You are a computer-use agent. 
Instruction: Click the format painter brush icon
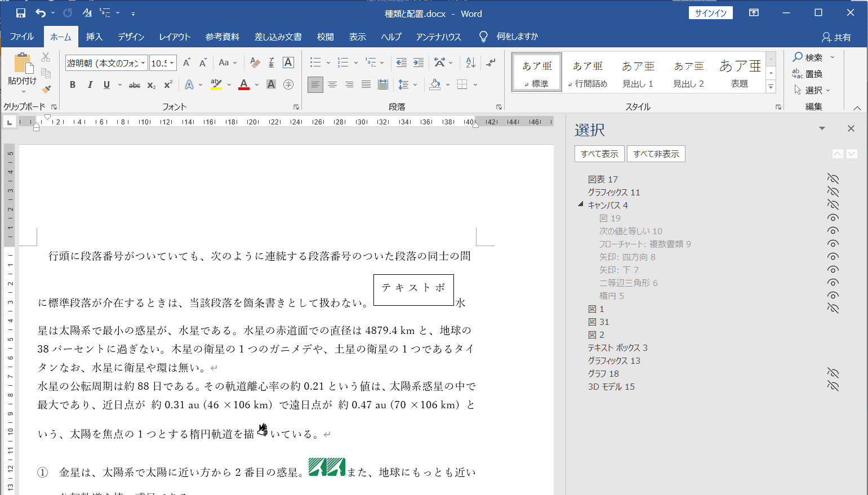pos(46,89)
